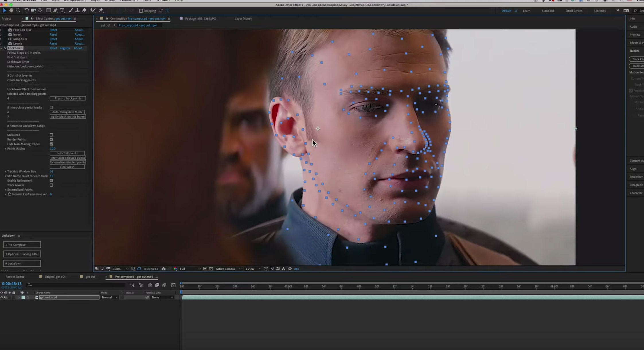Uncheck Hide Non-Moving Tracks checkbox
The width and height of the screenshot is (644, 350).
[51, 144]
